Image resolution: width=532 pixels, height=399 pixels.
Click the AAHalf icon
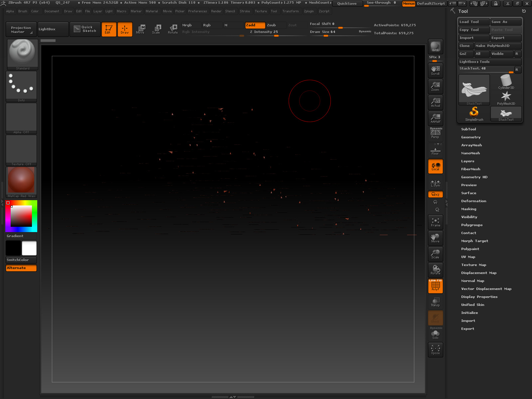[435, 118]
